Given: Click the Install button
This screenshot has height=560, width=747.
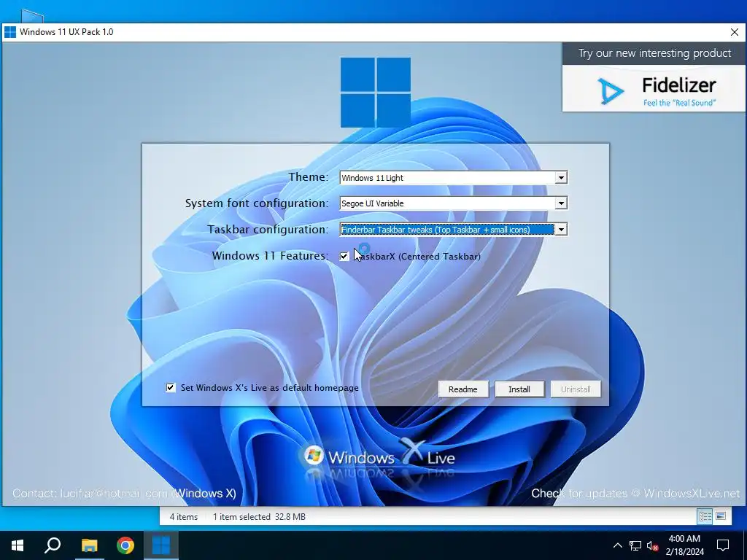Looking at the screenshot, I should (519, 389).
